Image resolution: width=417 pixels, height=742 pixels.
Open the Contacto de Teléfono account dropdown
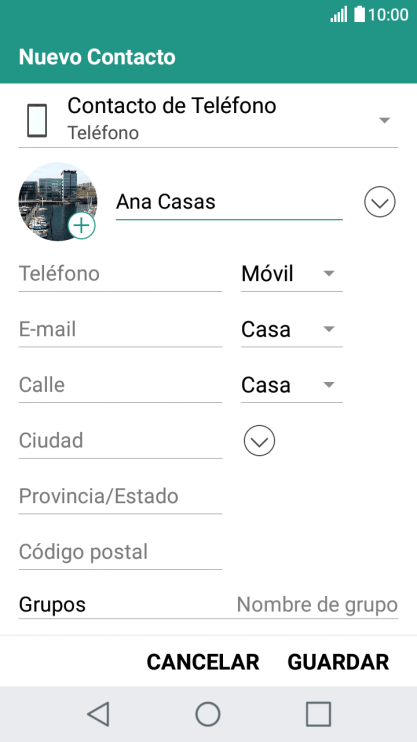tap(208, 120)
